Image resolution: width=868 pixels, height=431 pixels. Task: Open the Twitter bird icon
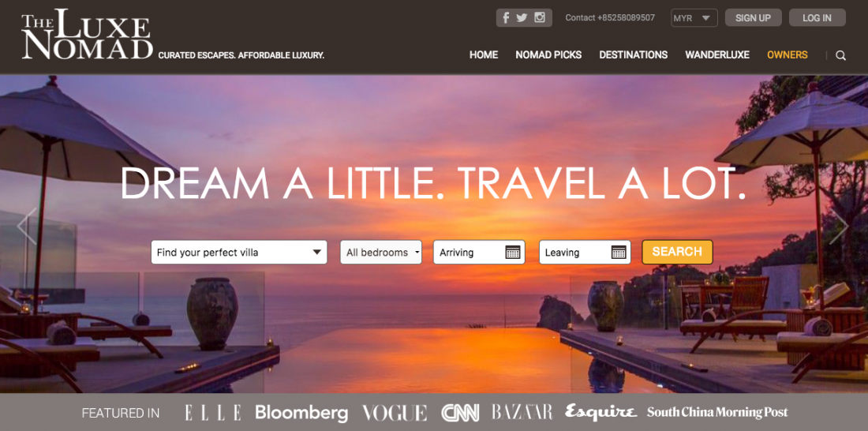click(x=522, y=17)
